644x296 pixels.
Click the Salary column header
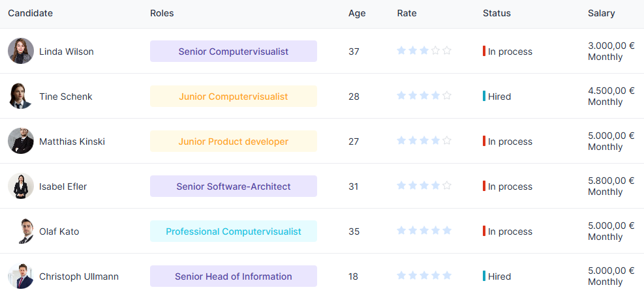(x=601, y=13)
